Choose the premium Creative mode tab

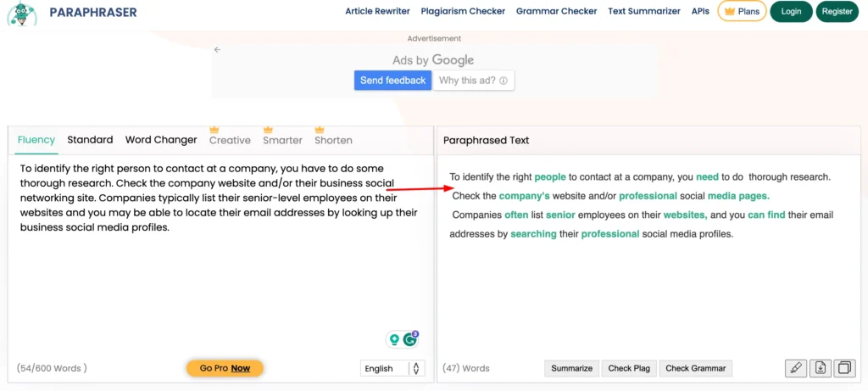[x=230, y=140]
